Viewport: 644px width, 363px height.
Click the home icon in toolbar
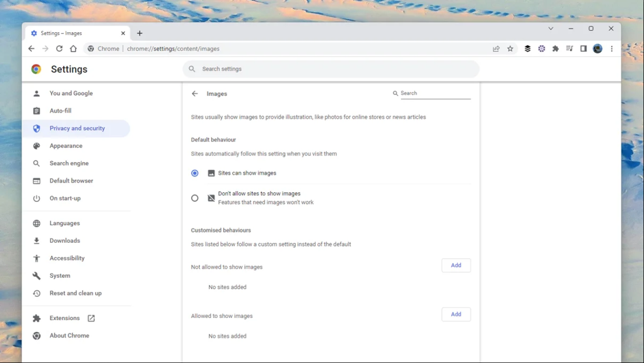pyautogui.click(x=74, y=49)
